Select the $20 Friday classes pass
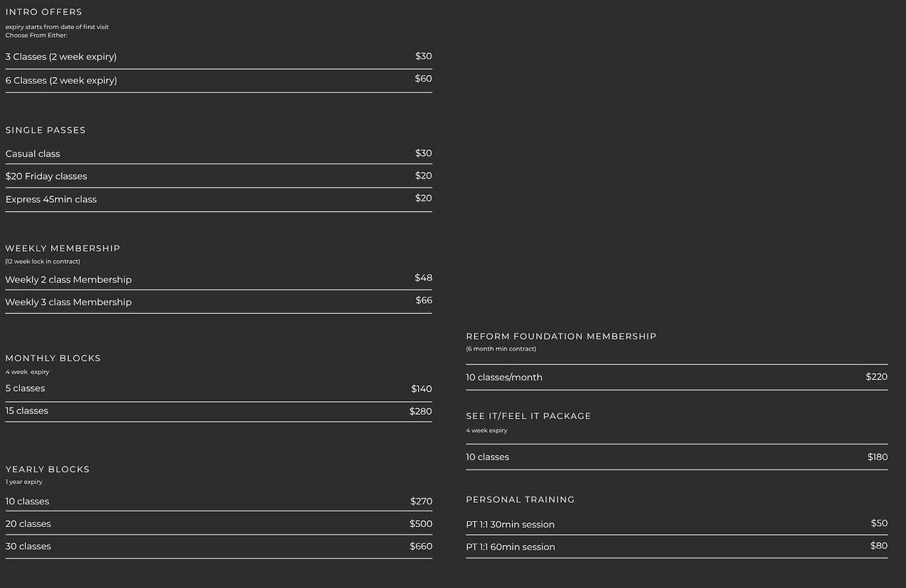906x588 pixels. (x=218, y=176)
